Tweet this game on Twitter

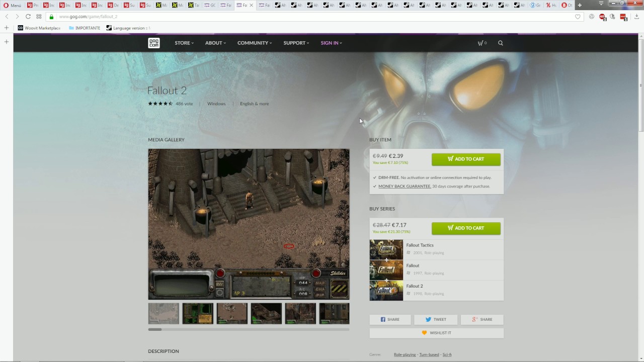tap(436, 319)
